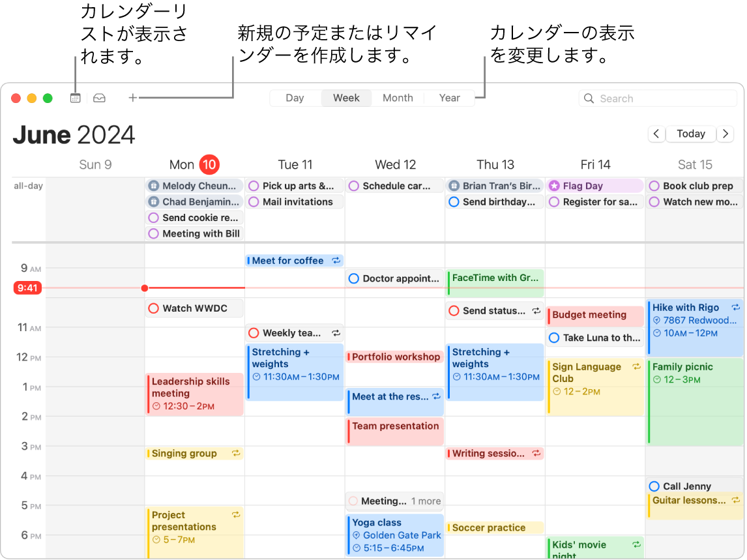
Task: Click repeat icon on Meet for coffee
Action: [336, 260]
